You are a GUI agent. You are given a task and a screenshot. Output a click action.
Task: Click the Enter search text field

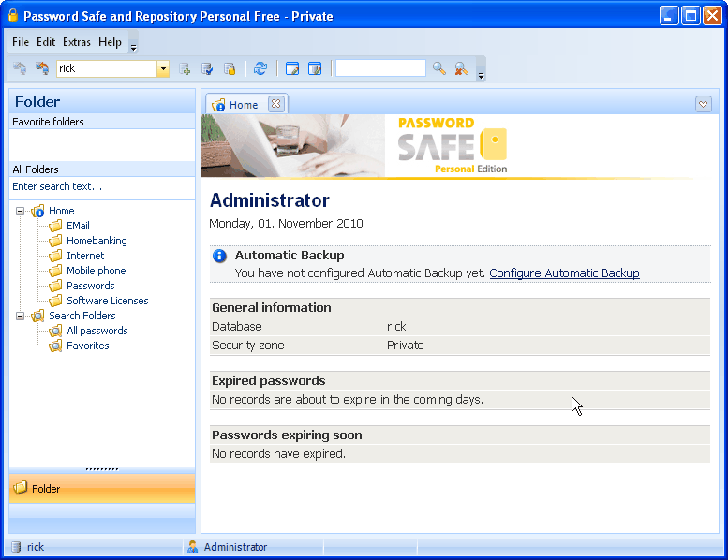[102, 186]
